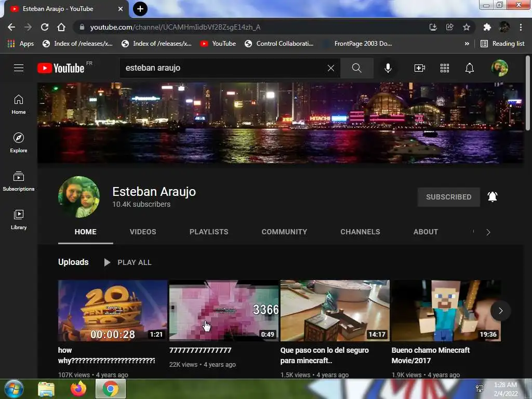Screen dimensions: 532x399
Task: Open the 20th Century Fox video thumbnail
Action: tap(113, 311)
